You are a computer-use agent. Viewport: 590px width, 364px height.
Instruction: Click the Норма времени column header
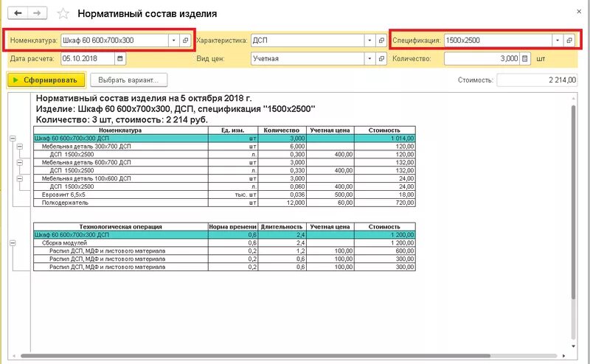point(233,227)
